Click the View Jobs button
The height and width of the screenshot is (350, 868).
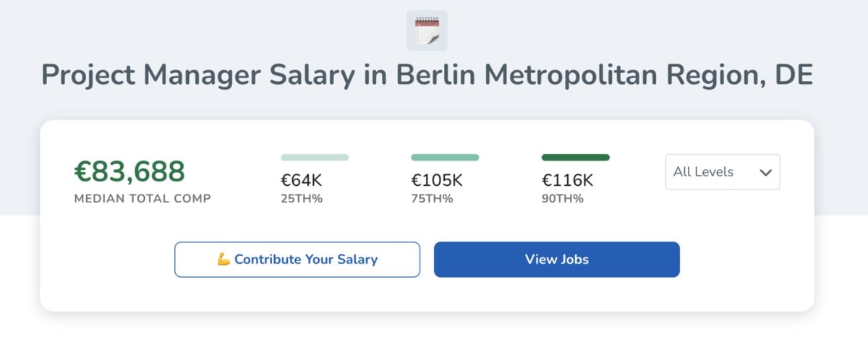557,260
